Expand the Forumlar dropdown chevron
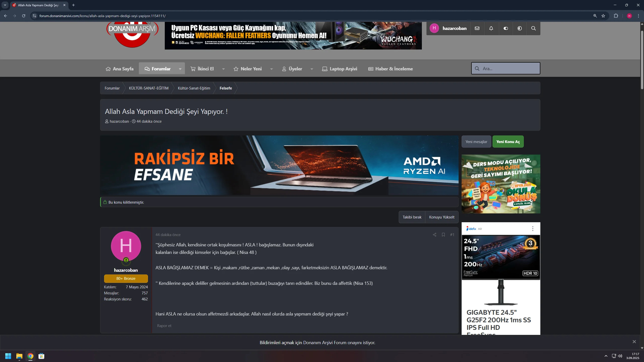644x362 pixels. coord(180,69)
